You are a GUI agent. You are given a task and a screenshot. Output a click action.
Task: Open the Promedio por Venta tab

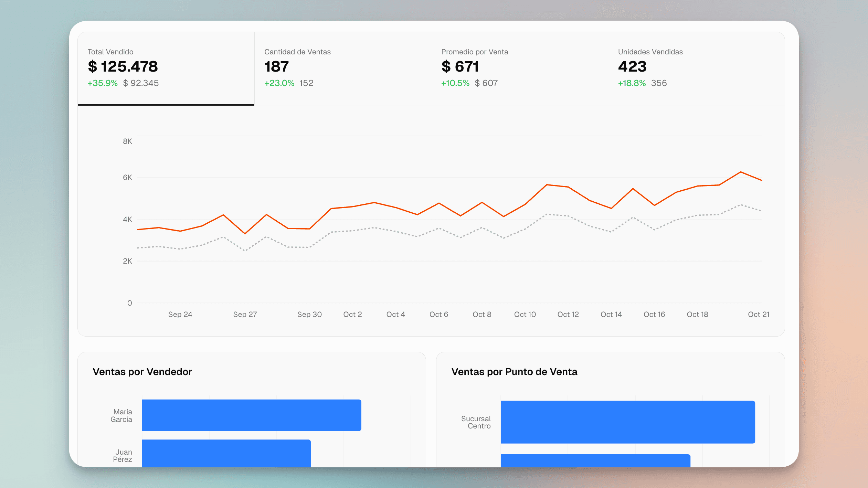[519, 68]
